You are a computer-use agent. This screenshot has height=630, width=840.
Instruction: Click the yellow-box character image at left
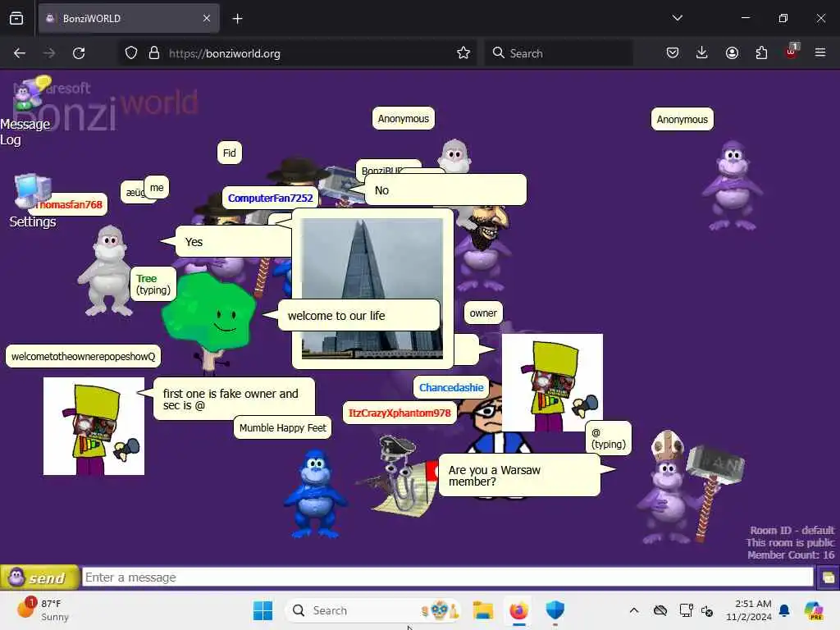pos(94,426)
